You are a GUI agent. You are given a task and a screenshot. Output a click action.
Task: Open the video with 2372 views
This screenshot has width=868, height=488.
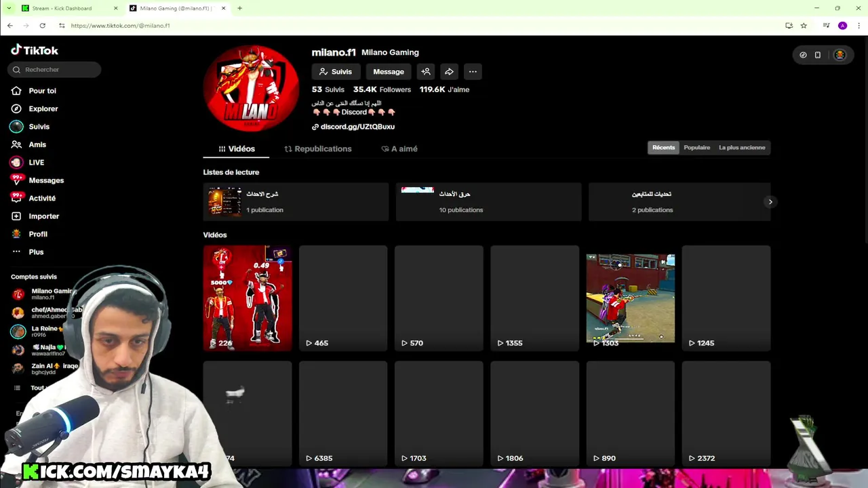tap(726, 413)
